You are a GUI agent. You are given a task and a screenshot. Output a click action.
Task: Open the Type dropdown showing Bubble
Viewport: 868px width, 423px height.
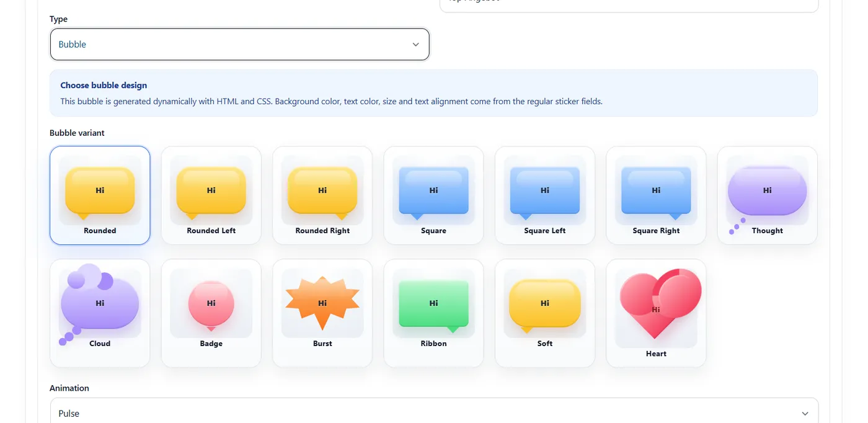(x=239, y=45)
